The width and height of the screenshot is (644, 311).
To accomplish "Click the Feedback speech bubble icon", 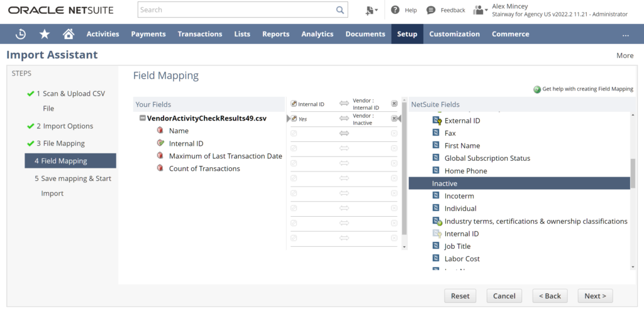I will tap(431, 10).
